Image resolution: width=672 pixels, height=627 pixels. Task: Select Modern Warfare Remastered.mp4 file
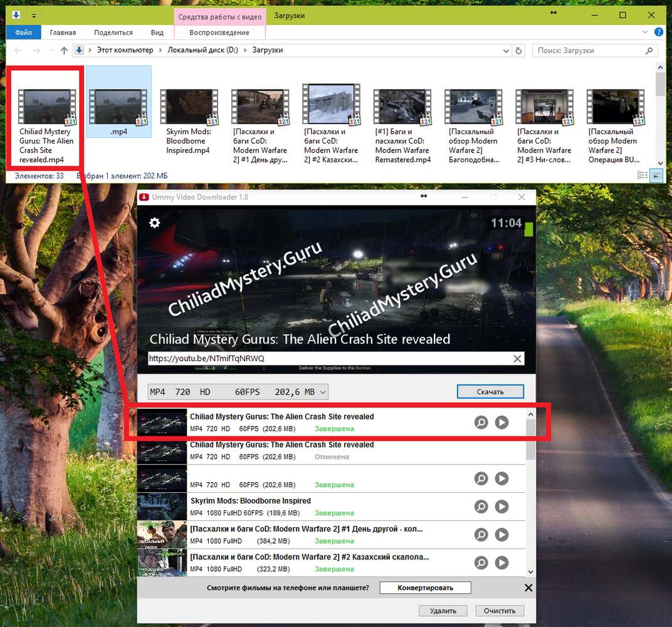402,127
